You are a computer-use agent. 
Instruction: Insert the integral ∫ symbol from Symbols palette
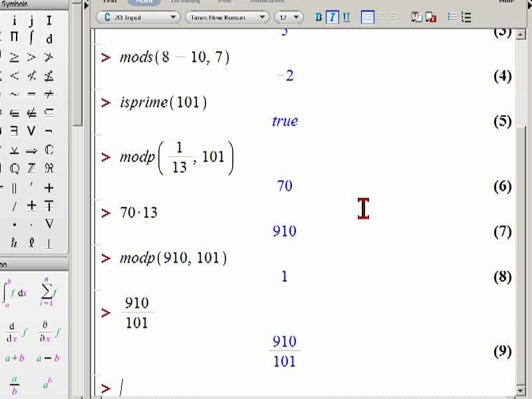click(x=31, y=37)
